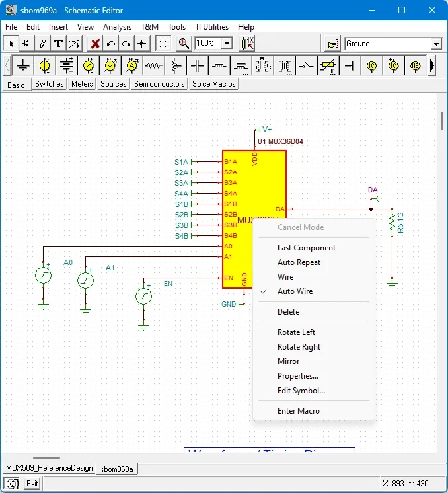448x493 pixels.
Task: Insert a resistor component
Action: click(x=154, y=66)
